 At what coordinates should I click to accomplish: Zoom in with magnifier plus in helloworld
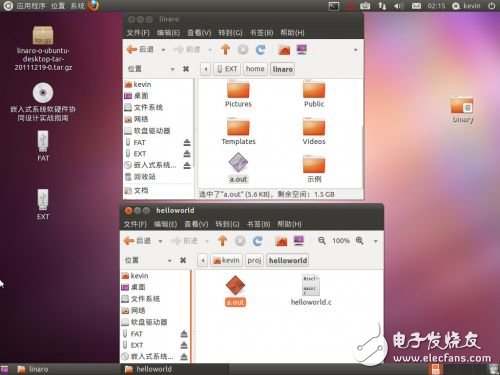pyautogui.click(x=360, y=241)
